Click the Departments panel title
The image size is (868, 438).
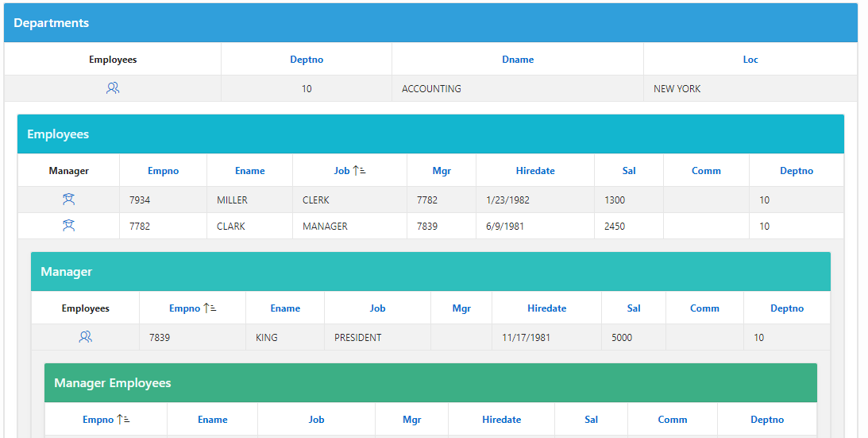tap(51, 23)
